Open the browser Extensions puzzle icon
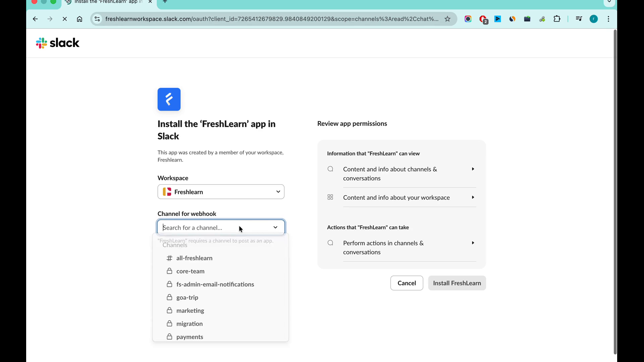This screenshot has width=644, height=362. pos(557,19)
